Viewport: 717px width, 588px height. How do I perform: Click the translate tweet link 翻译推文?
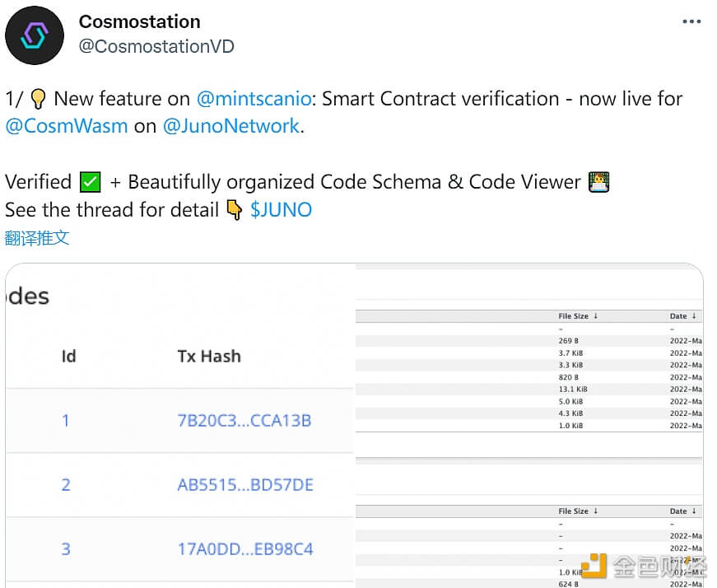(37, 238)
